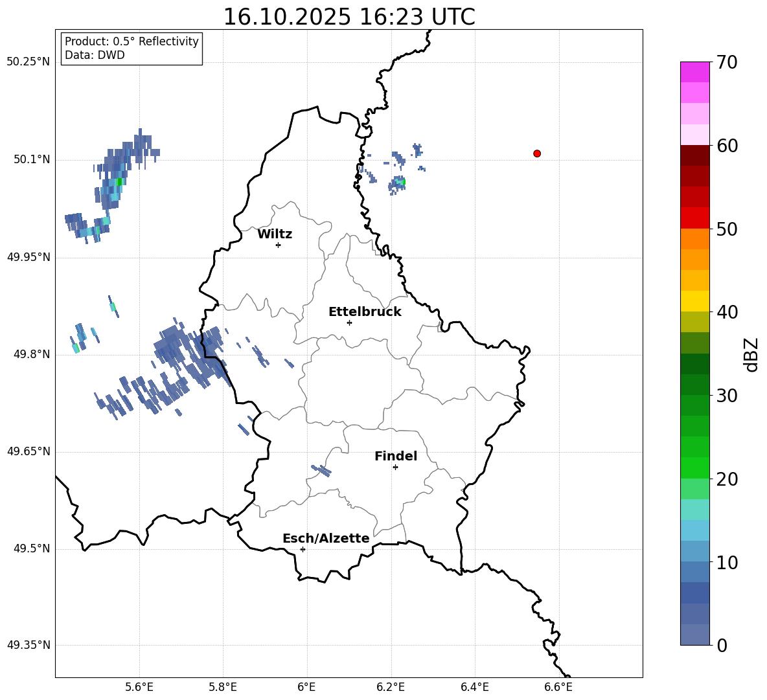Screen dimensions: 767x700
Task: Click the 6.2°E longitude label
Action: 391,687
